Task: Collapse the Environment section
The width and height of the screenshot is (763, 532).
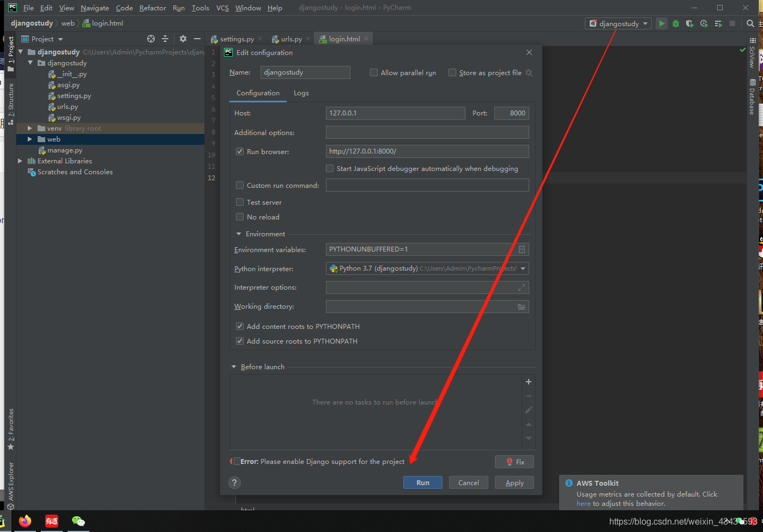Action: [239, 234]
